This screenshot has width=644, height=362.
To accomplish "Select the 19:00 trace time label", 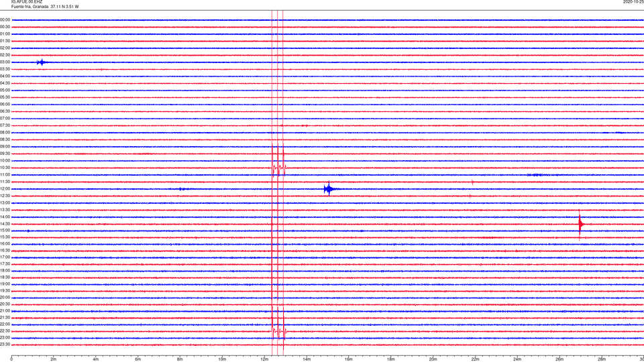I will (5, 284).
